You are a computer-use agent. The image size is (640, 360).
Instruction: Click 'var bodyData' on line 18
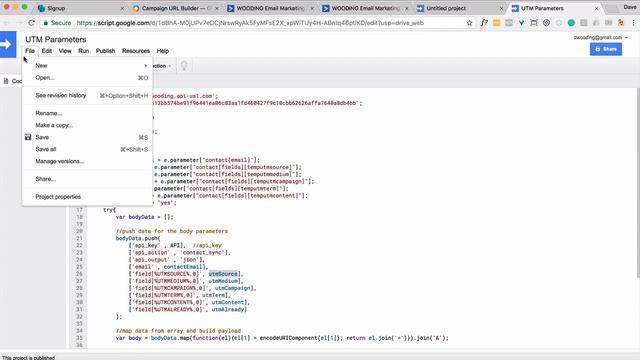click(135, 217)
